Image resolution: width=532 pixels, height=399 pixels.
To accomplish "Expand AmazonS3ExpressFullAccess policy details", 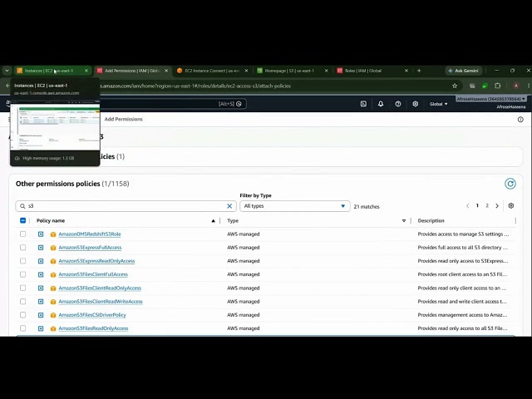I will 41,248.
